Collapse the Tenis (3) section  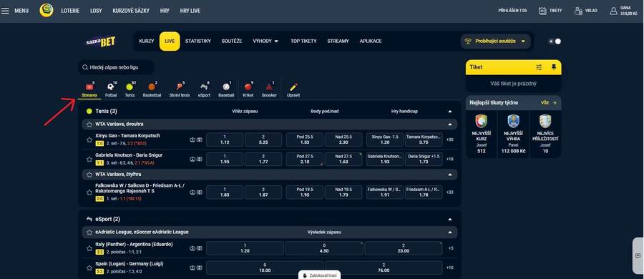450,112
